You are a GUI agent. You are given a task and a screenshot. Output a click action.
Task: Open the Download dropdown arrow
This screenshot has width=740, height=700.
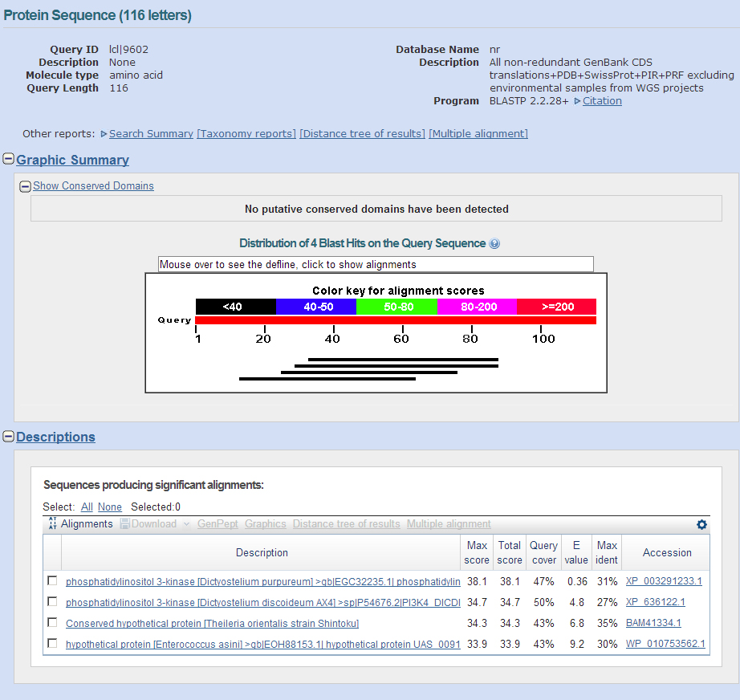[186, 524]
